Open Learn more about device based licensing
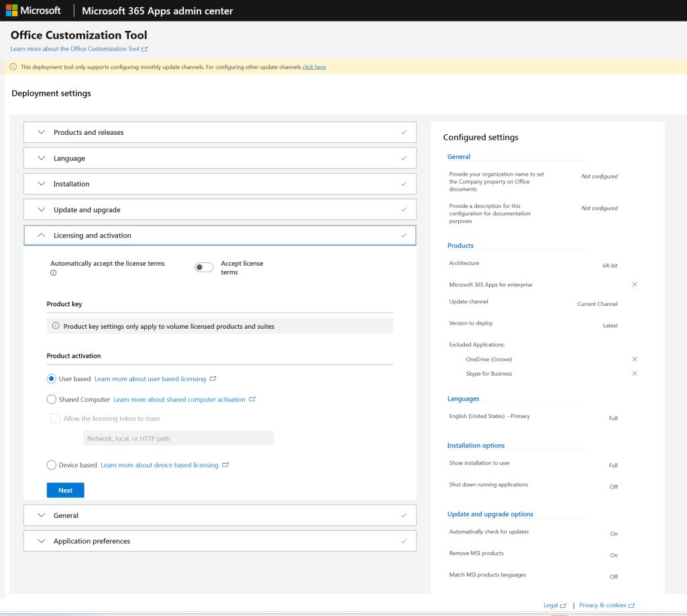687x616 pixels. point(160,465)
